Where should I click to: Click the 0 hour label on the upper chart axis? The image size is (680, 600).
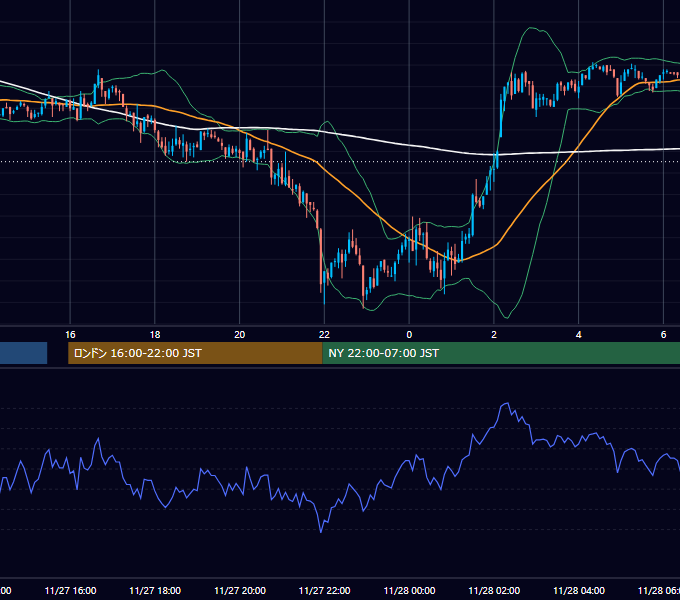(x=409, y=335)
